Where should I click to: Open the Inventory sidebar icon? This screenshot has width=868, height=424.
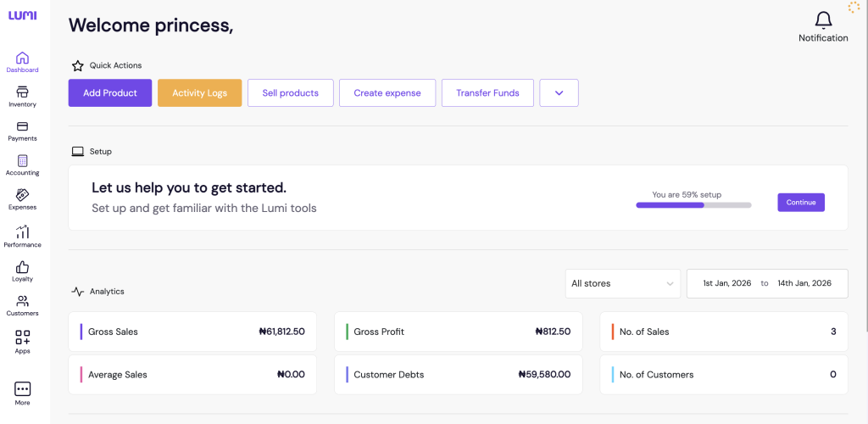(x=22, y=92)
